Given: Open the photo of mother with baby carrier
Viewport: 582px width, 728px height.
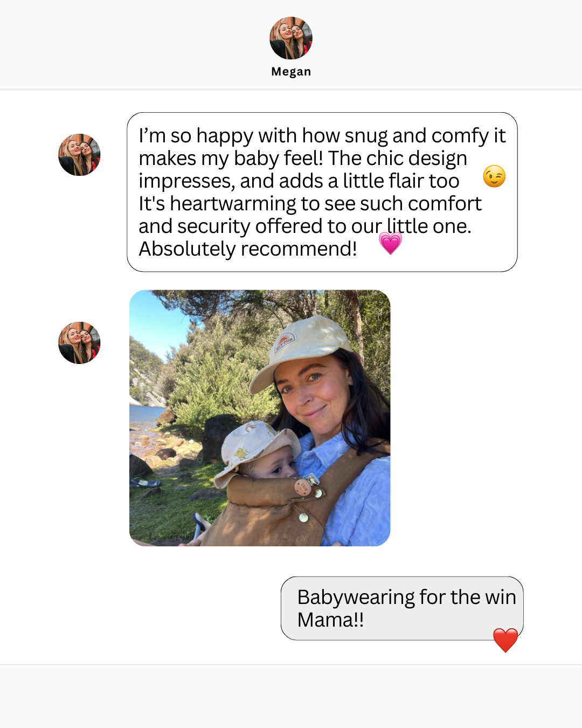Looking at the screenshot, I should 260,418.
